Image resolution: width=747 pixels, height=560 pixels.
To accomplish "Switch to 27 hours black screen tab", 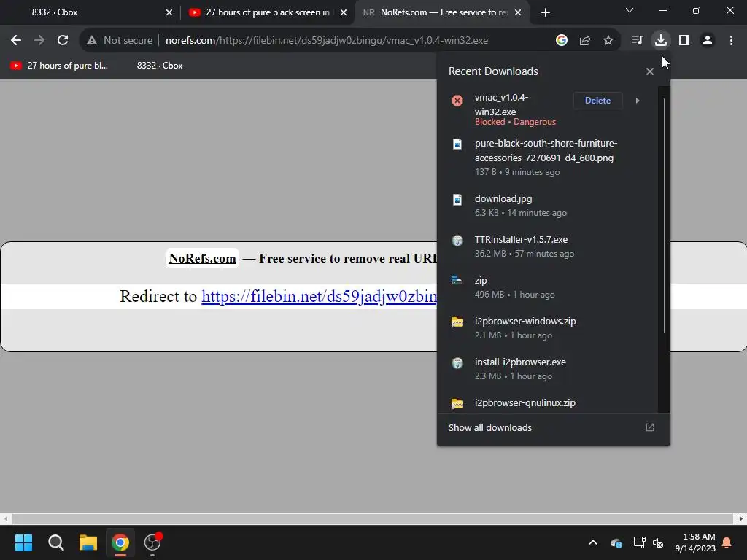I will (268, 12).
